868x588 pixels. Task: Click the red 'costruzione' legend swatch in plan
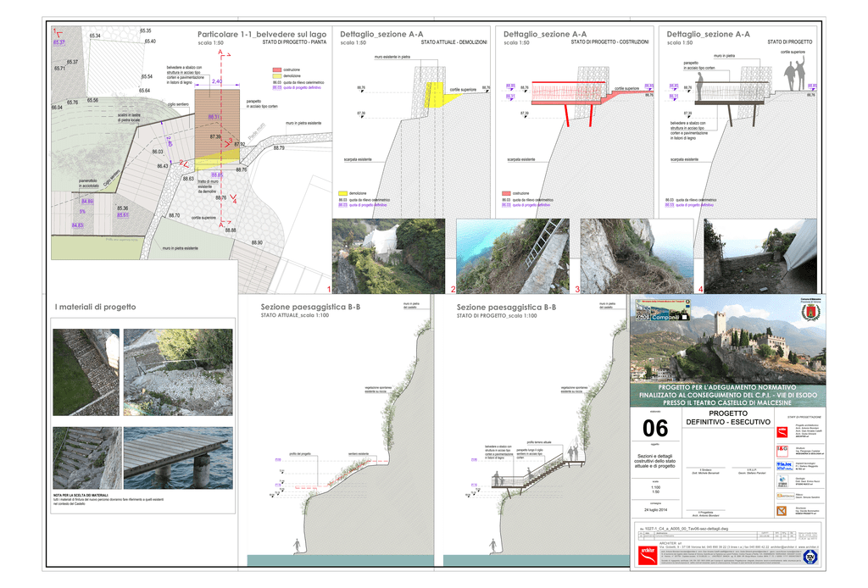click(x=276, y=69)
